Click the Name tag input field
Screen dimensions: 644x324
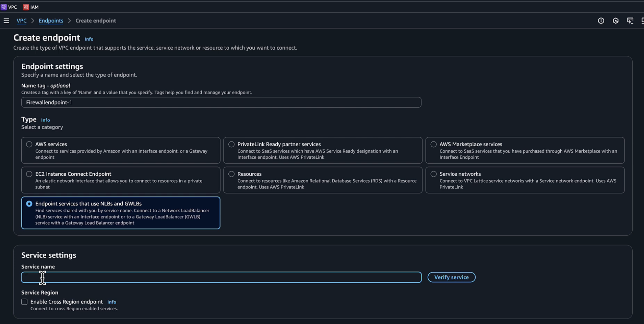(221, 102)
